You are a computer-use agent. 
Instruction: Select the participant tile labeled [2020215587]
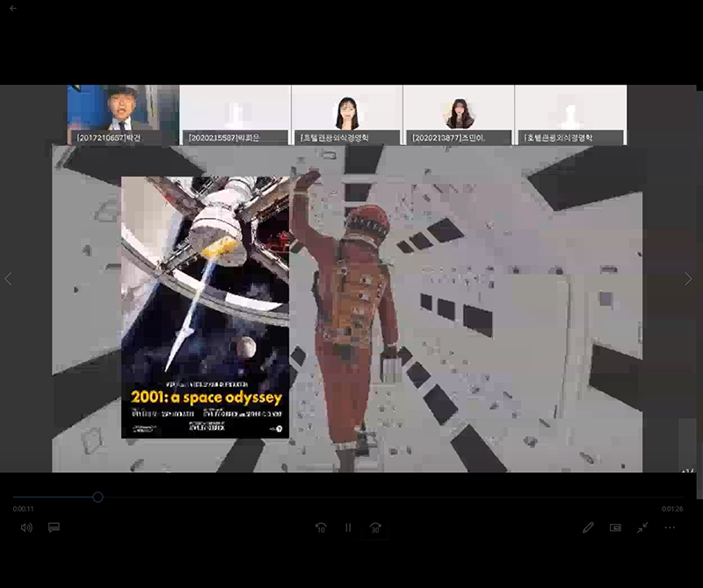pyautogui.click(x=235, y=115)
